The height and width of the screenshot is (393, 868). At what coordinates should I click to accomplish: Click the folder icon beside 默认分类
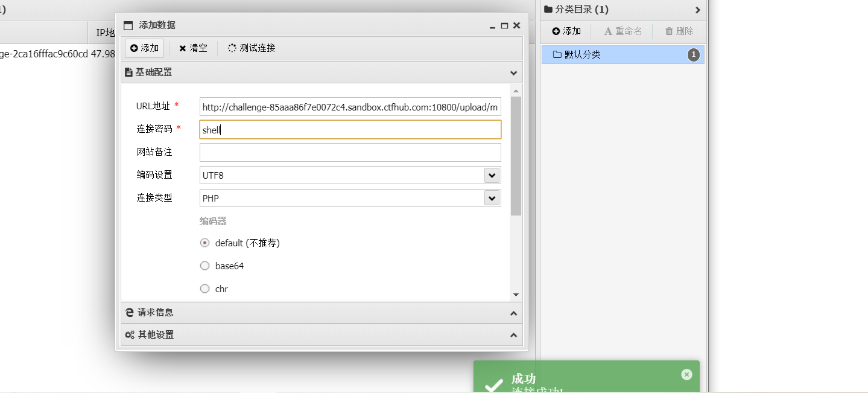(557, 54)
